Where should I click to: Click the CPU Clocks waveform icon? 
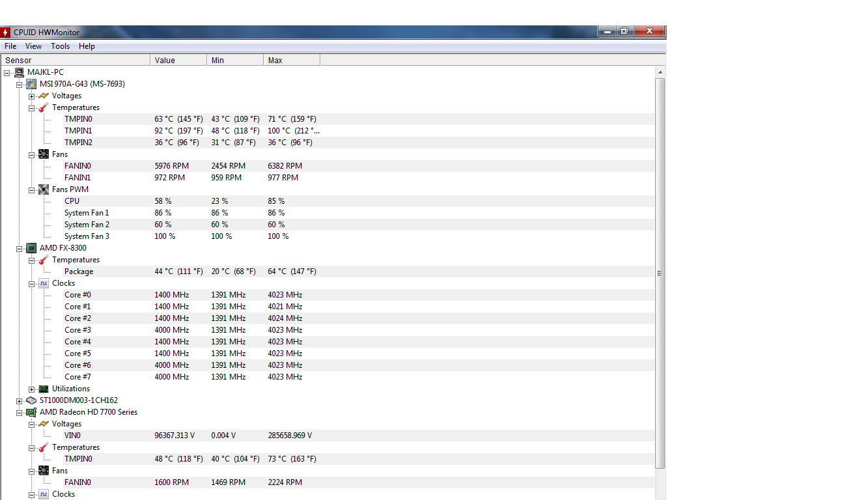[43, 283]
